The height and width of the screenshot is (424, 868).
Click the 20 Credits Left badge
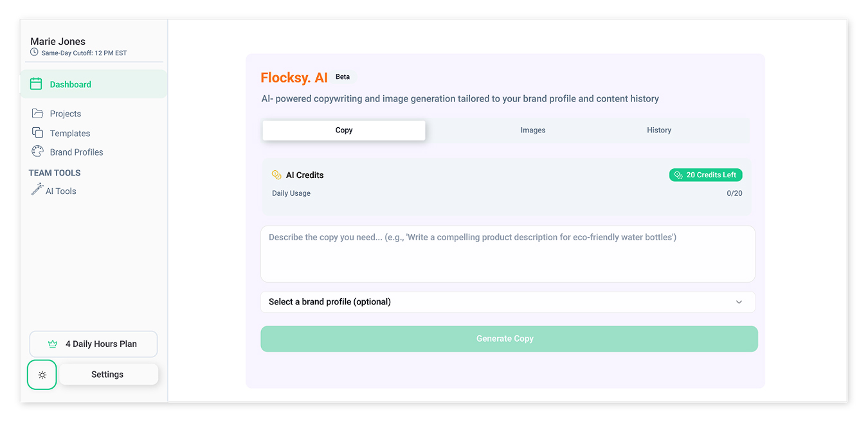tap(705, 175)
